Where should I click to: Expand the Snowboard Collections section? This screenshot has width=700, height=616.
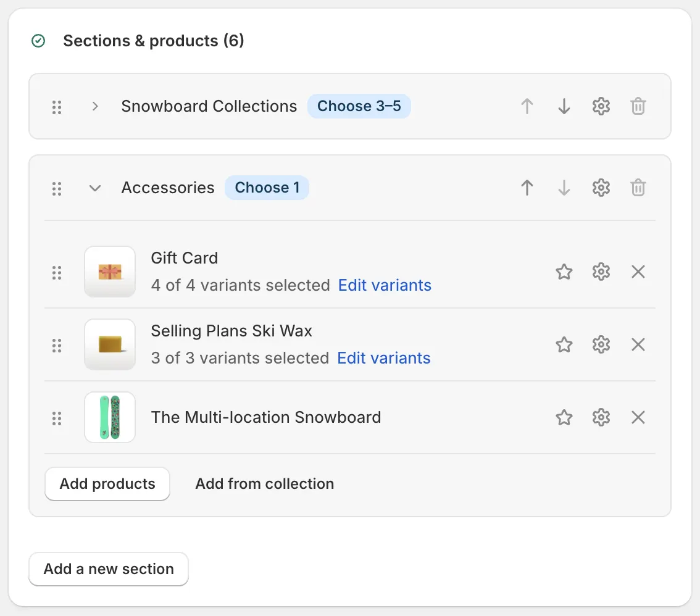(x=94, y=107)
